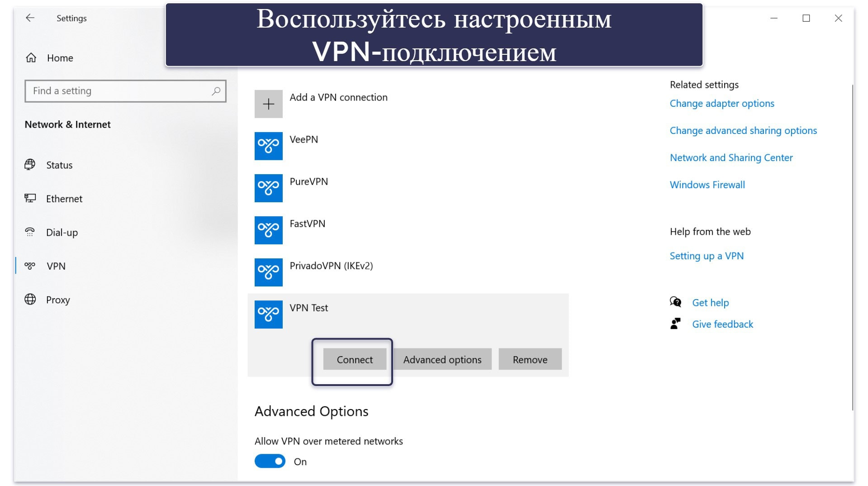Click the Home house icon

point(31,58)
